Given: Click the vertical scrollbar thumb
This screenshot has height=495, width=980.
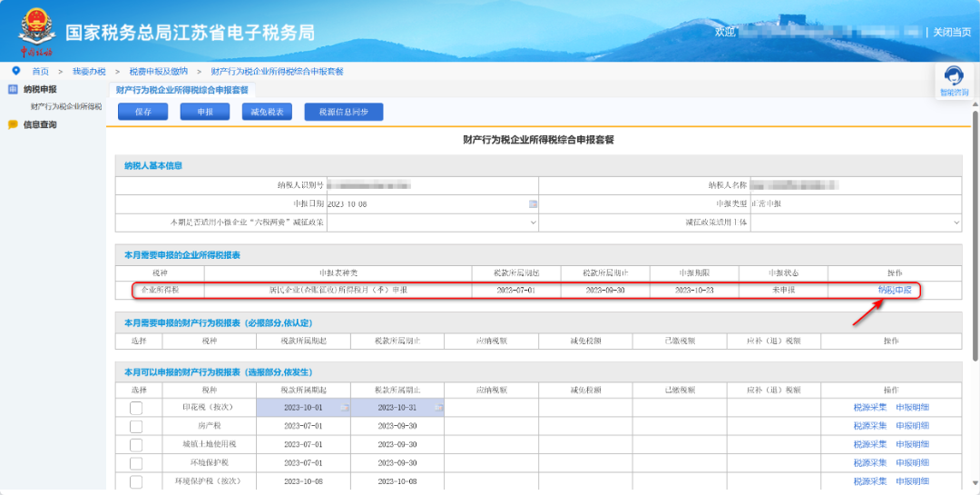Looking at the screenshot, I should [975, 235].
